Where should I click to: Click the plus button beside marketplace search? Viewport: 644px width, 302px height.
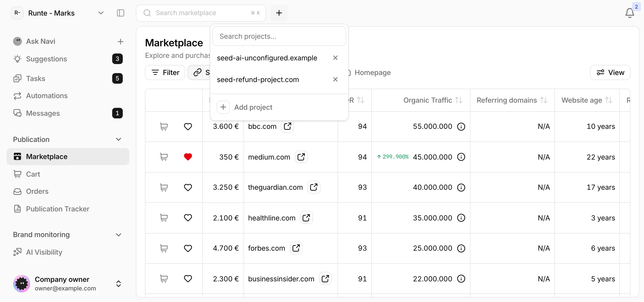click(279, 13)
